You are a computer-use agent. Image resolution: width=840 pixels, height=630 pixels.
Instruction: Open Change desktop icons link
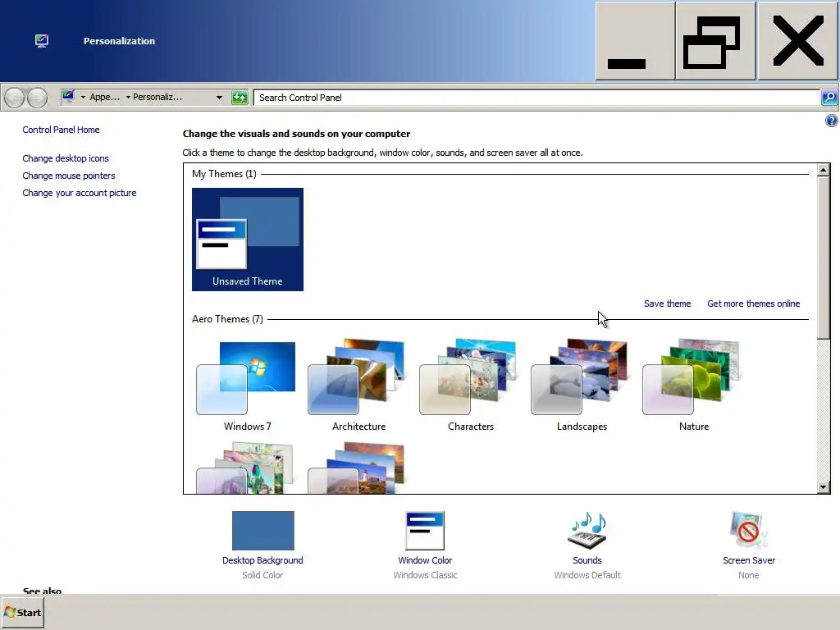66,158
